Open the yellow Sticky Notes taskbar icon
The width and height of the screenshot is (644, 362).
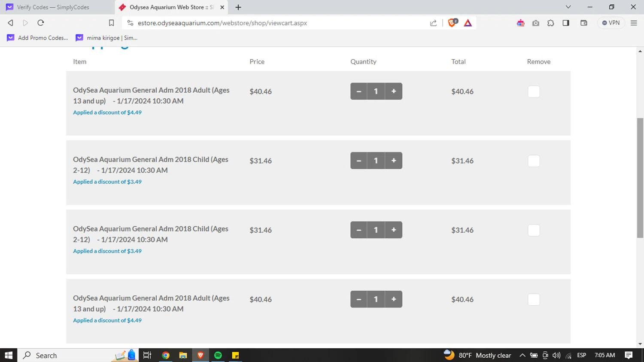tap(235, 355)
